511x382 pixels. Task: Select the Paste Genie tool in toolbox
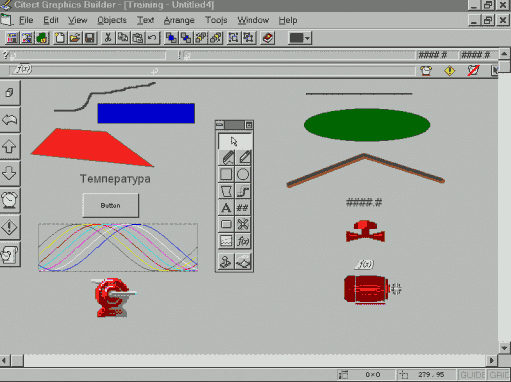click(x=243, y=261)
